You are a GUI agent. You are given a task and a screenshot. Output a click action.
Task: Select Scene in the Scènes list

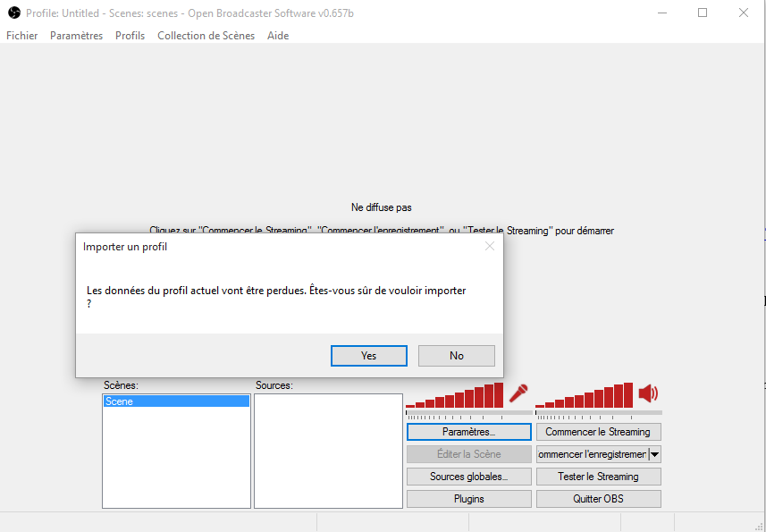click(x=175, y=402)
